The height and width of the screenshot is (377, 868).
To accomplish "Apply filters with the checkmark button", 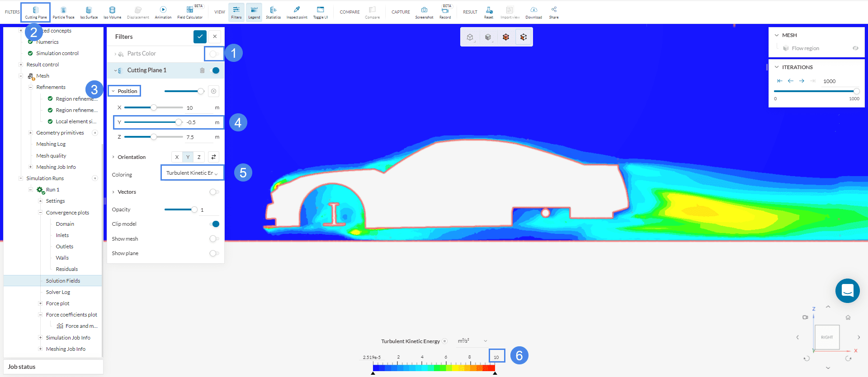I will (200, 37).
